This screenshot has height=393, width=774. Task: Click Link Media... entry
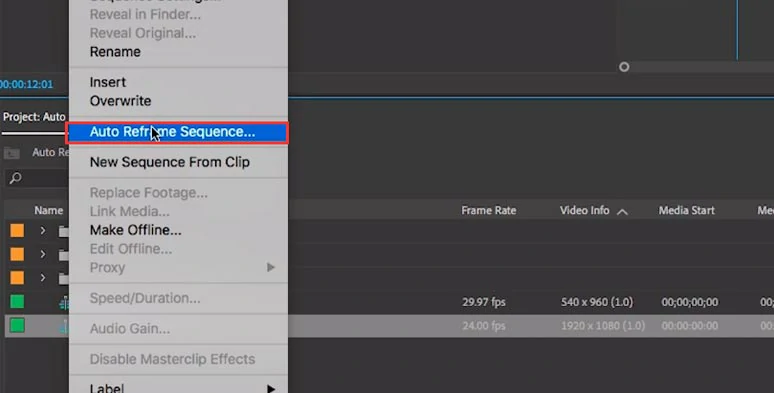click(x=130, y=211)
